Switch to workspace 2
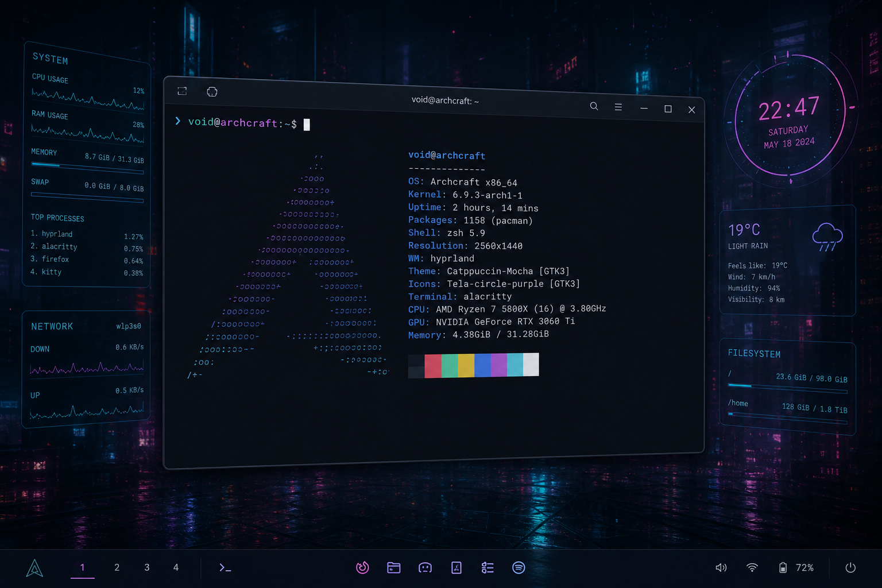This screenshot has width=882, height=588. (117, 567)
